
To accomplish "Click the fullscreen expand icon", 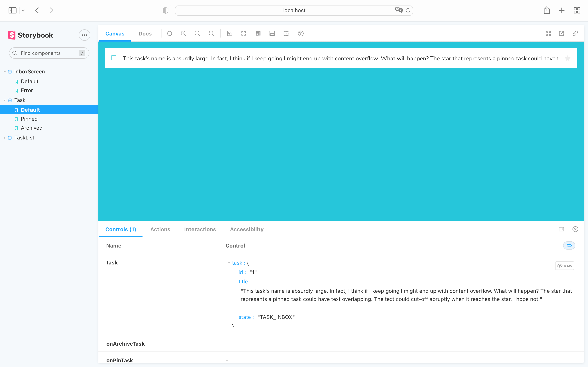I will pyautogui.click(x=548, y=33).
